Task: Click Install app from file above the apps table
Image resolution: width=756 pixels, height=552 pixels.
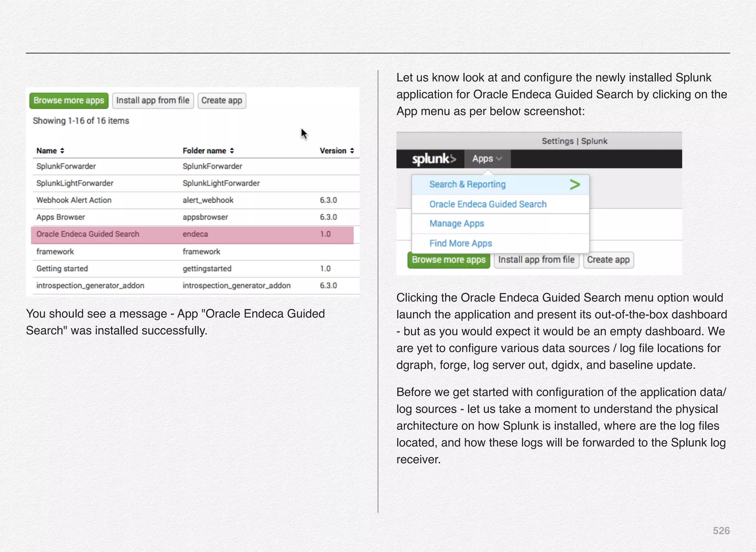Action: coord(153,100)
